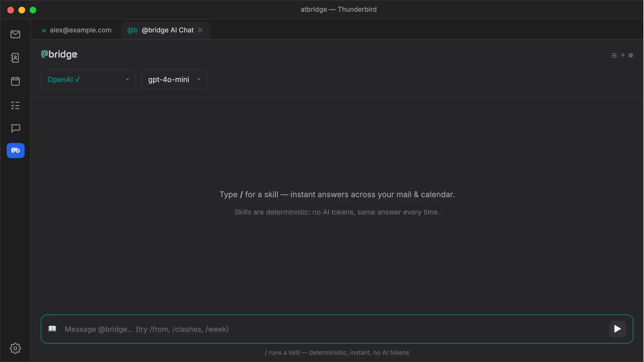Open the skills book icon
The height and width of the screenshot is (362, 644).
click(x=52, y=329)
